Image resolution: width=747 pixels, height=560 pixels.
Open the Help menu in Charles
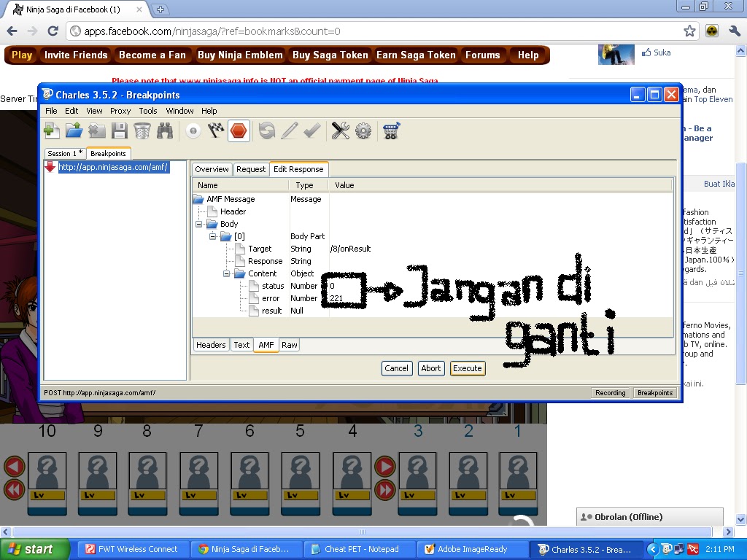(209, 111)
